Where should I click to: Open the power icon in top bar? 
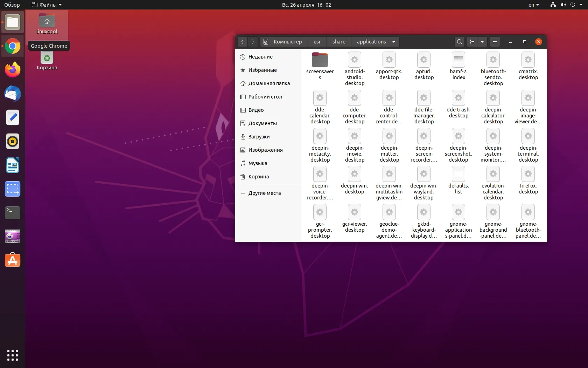(573, 5)
